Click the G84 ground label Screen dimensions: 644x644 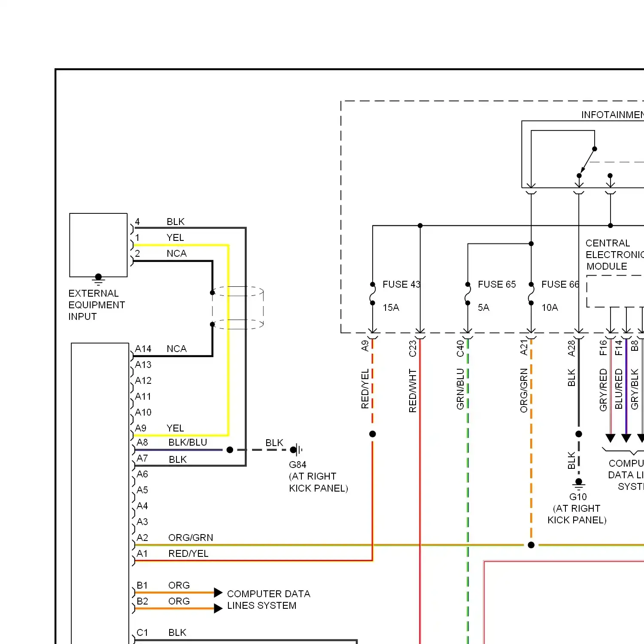click(x=298, y=465)
